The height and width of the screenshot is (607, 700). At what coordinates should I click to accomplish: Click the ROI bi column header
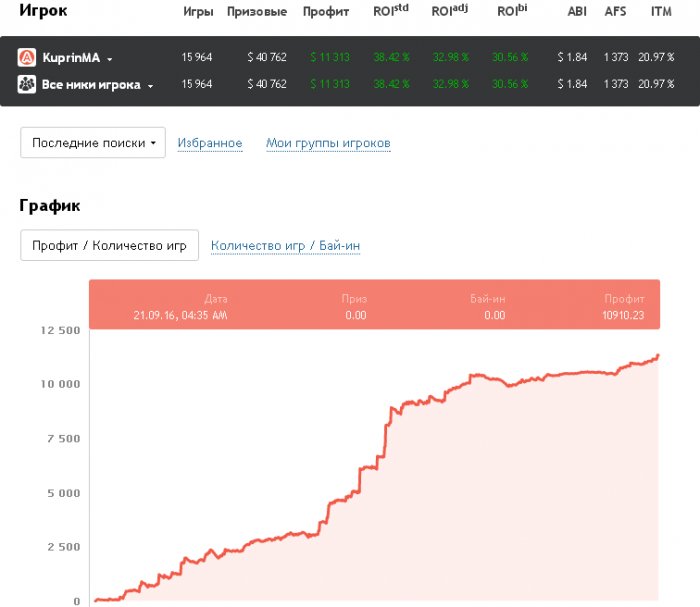pyautogui.click(x=511, y=12)
